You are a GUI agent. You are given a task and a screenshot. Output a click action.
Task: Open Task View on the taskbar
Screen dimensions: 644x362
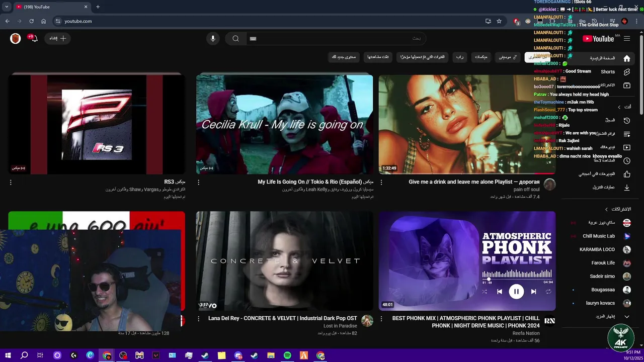(40, 355)
